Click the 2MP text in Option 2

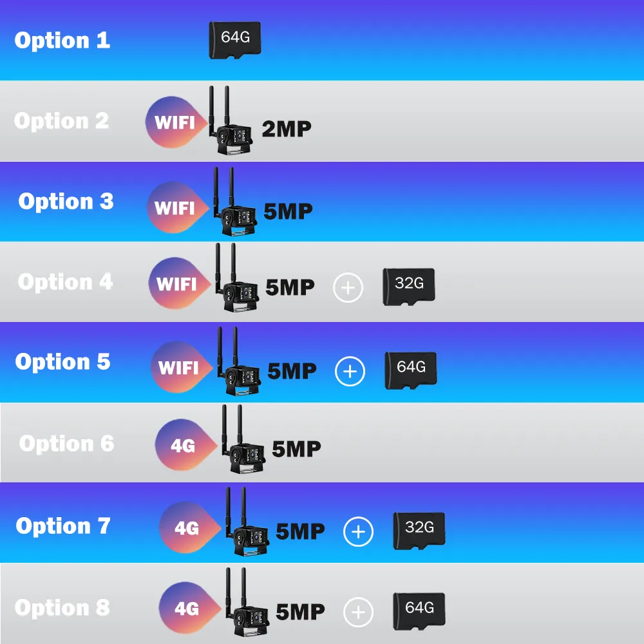coord(286,129)
